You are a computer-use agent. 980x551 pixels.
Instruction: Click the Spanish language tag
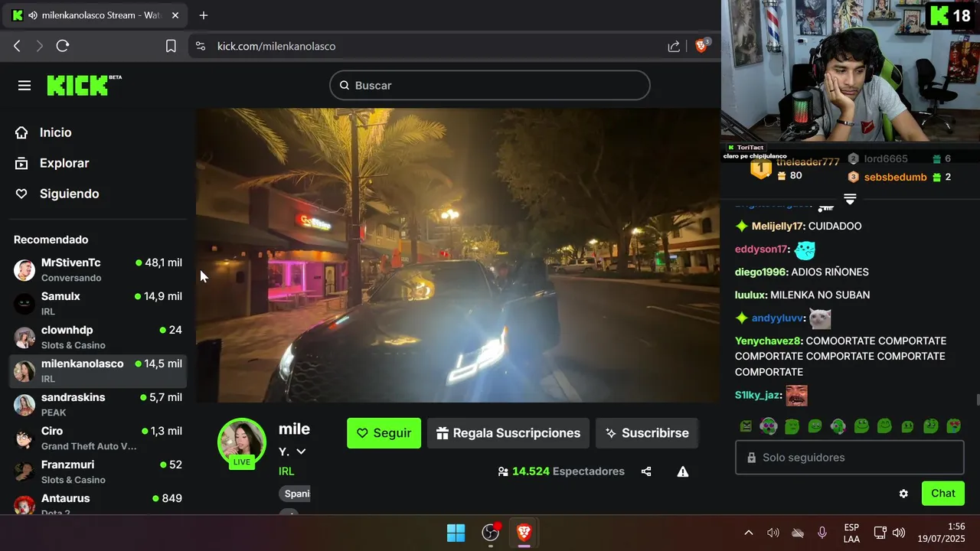295,494
